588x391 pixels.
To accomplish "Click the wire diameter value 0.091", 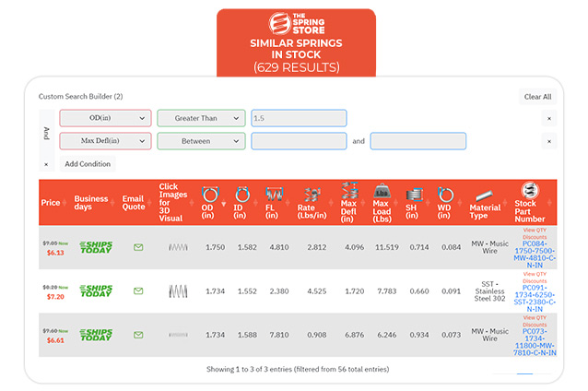I will coord(451,291).
